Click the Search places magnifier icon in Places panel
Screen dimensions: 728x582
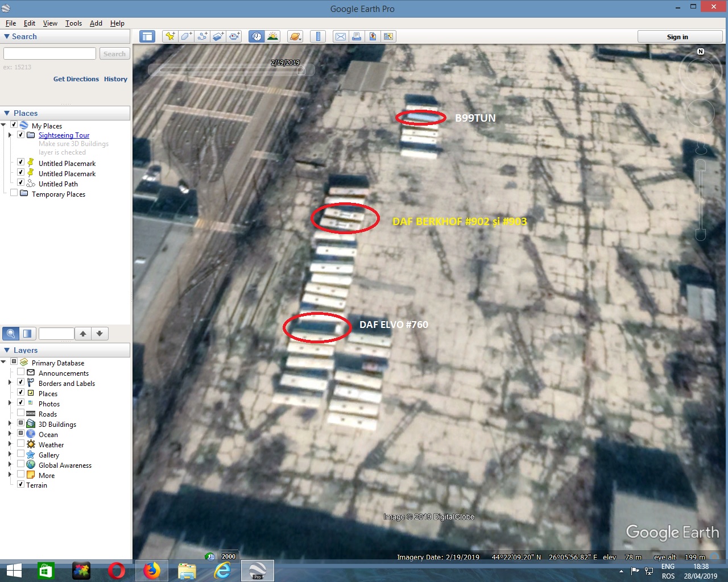[x=11, y=334]
